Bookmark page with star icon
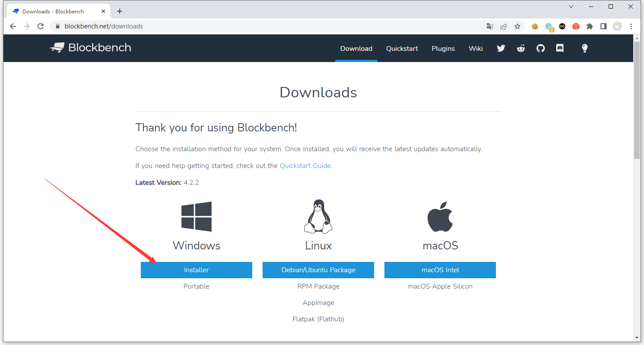644x345 pixels. (517, 26)
